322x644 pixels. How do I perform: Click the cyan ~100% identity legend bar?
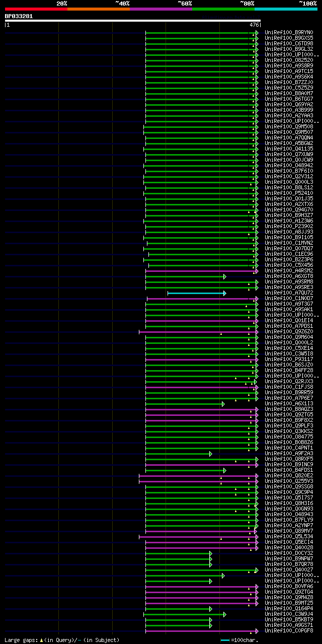pos(286,9)
